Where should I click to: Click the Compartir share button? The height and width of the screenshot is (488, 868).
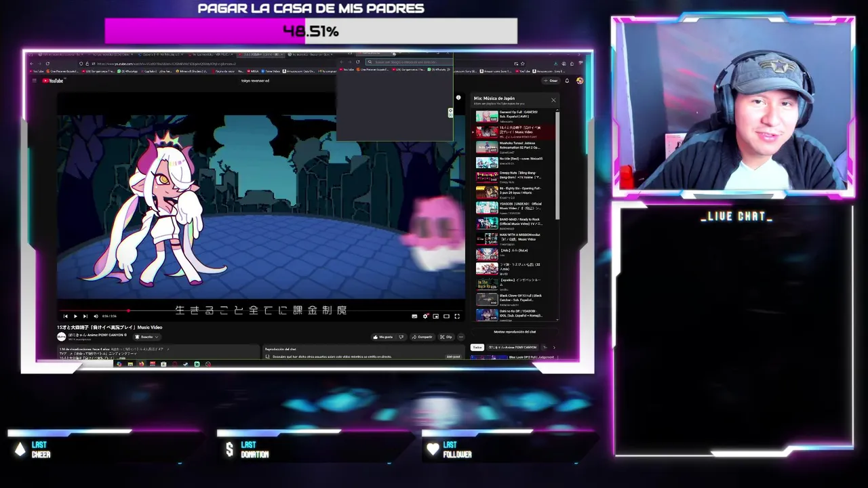point(422,337)
